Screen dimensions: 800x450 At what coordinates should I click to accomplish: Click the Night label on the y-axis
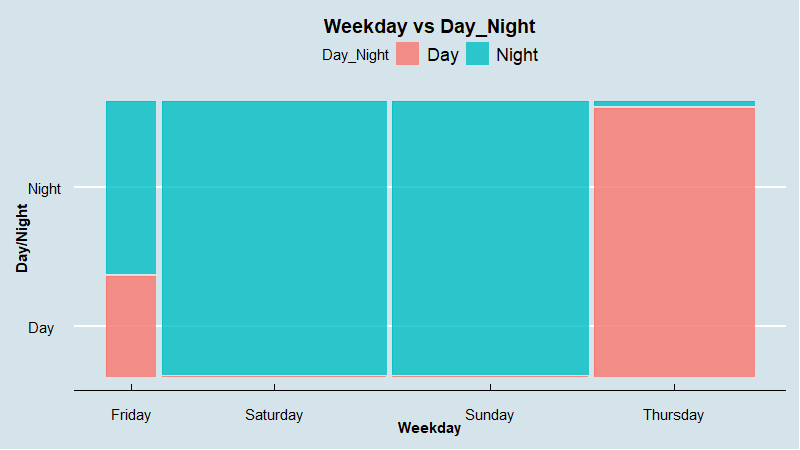click(44, 188)
